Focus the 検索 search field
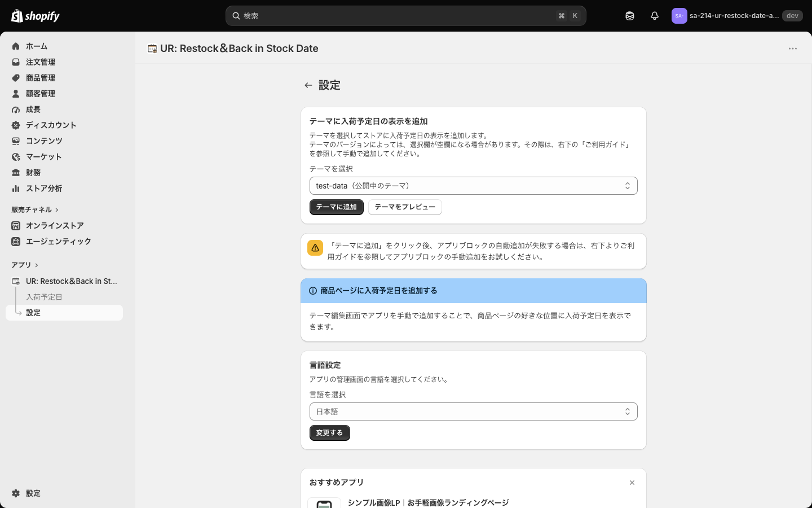 click(x=406, y=16)
